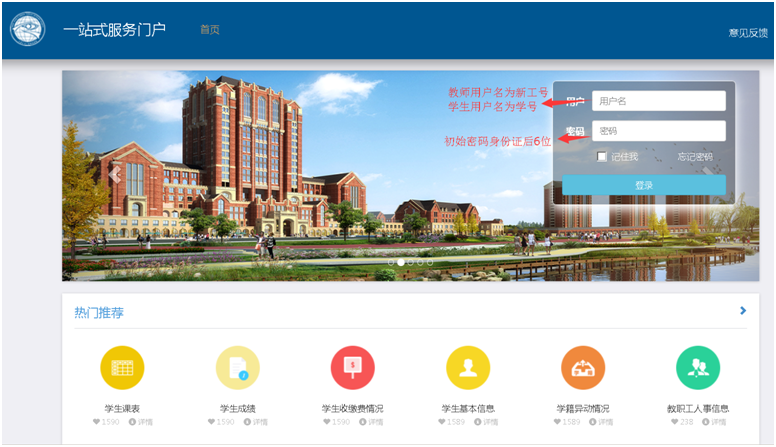Viewport: 776px width, 447px height.
Task: Like 学生课表 using its heart icon
Action: [x=97, y=422]
